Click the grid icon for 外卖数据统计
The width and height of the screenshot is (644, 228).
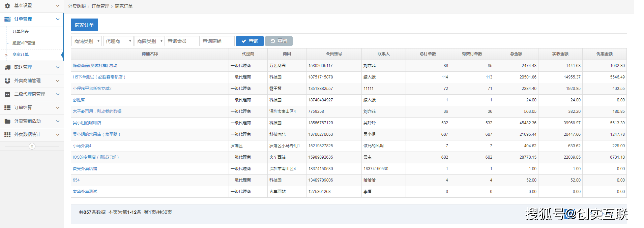[7, 135]
